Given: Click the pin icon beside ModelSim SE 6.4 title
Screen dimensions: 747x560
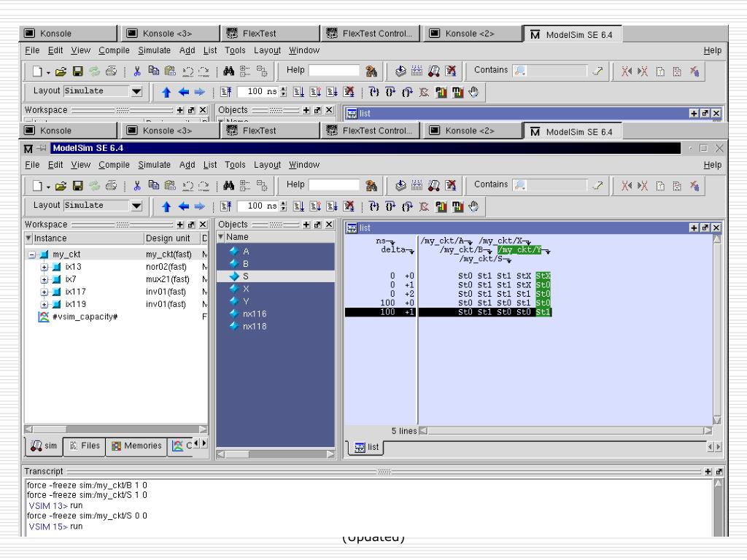Looking at the screenshot, I should coord(42,148).
